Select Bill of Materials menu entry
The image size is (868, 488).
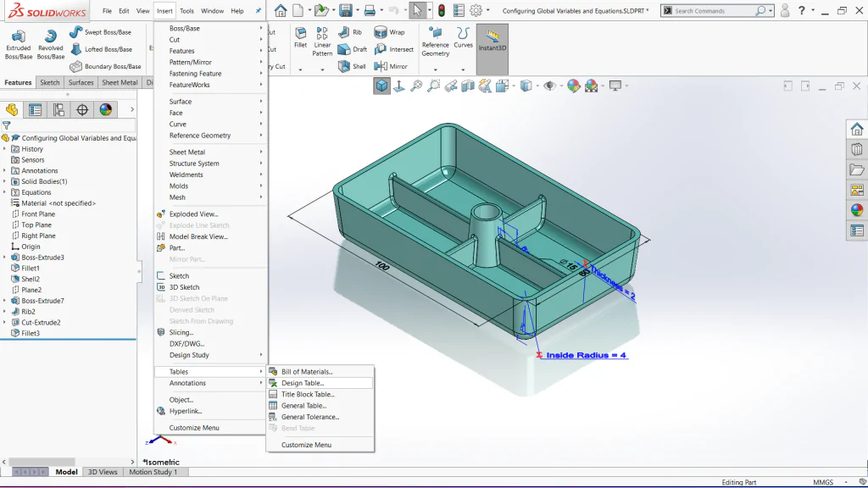tap(320, 372)
